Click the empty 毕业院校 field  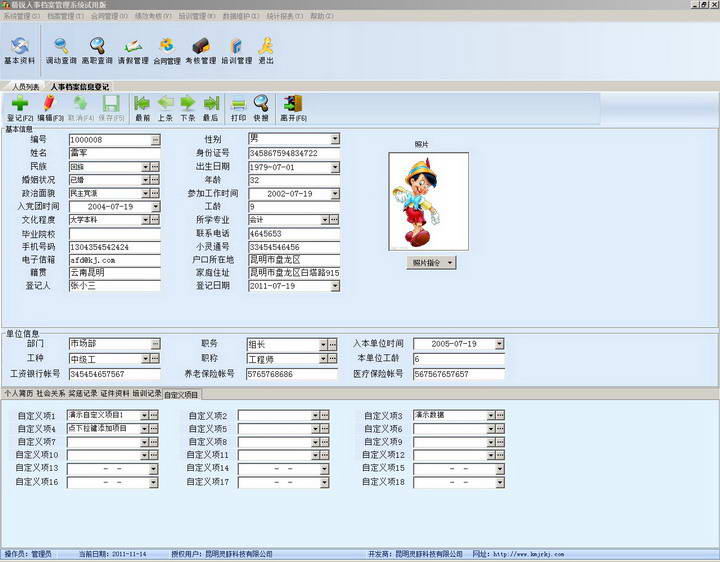[114, 234]
